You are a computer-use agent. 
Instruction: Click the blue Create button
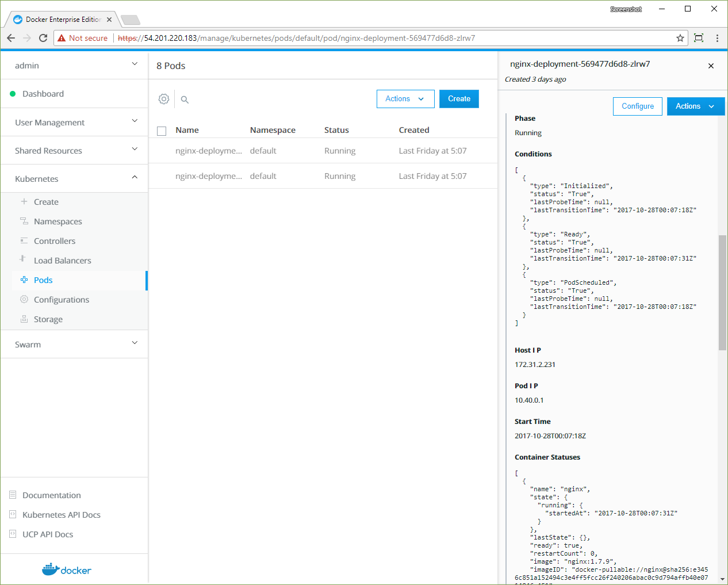[x=459, y=99]
